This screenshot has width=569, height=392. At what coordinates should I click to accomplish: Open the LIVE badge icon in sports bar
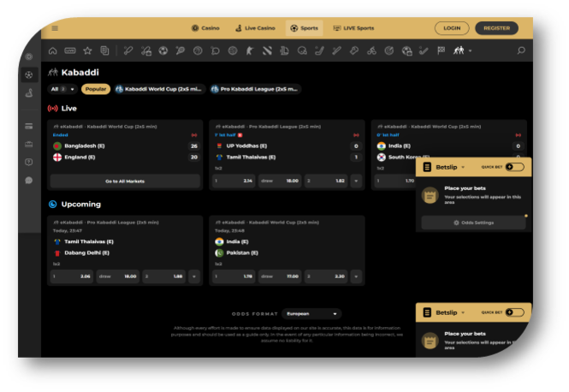[x=70, y=50]
